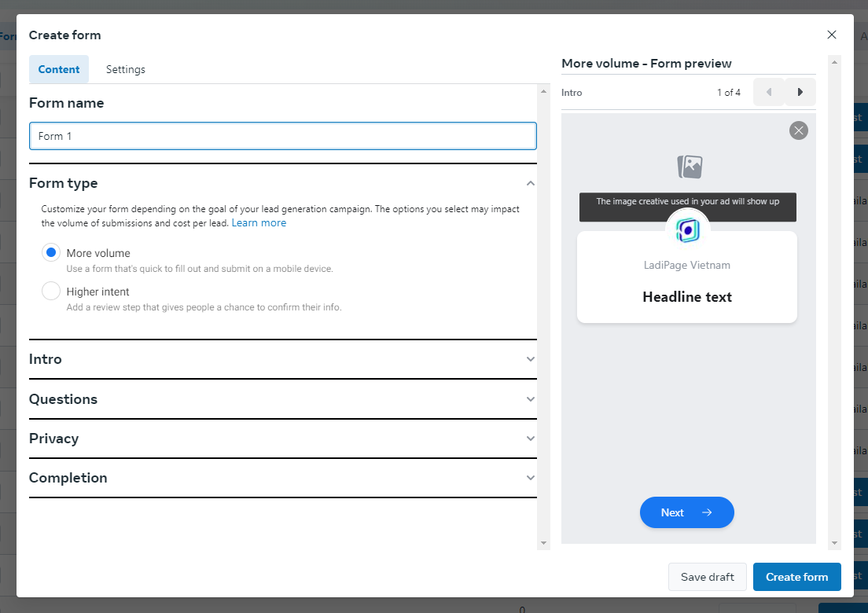Open the Content tab
The image size is (868, 613).
click(59, 69)
